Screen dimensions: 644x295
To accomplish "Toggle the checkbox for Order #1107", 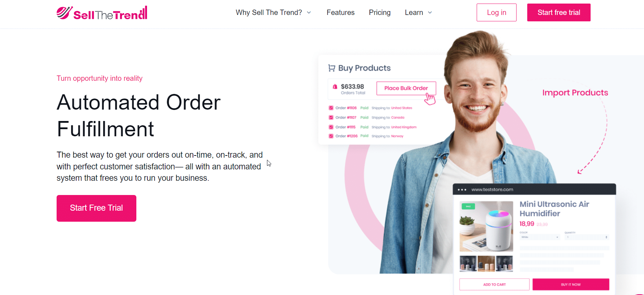I will tap(331, 117).
